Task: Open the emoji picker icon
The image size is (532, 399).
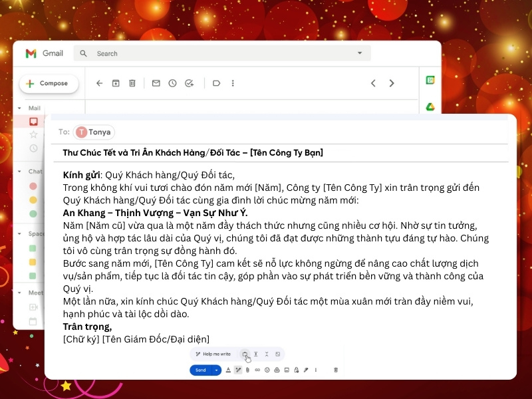Action: click(x=267, y=370)
